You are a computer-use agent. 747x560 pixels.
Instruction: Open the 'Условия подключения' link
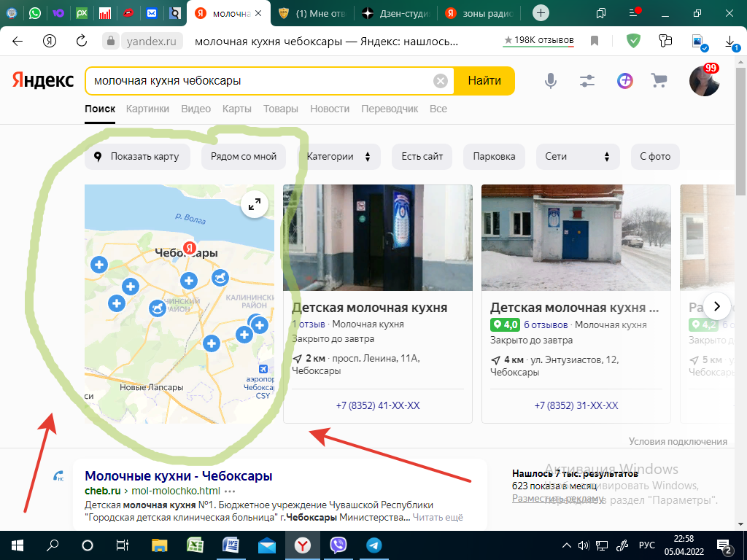678,441
